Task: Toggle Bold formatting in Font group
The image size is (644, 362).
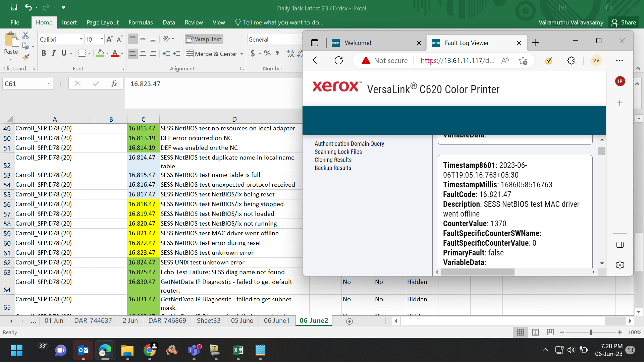Action: [x=44, y=53]
